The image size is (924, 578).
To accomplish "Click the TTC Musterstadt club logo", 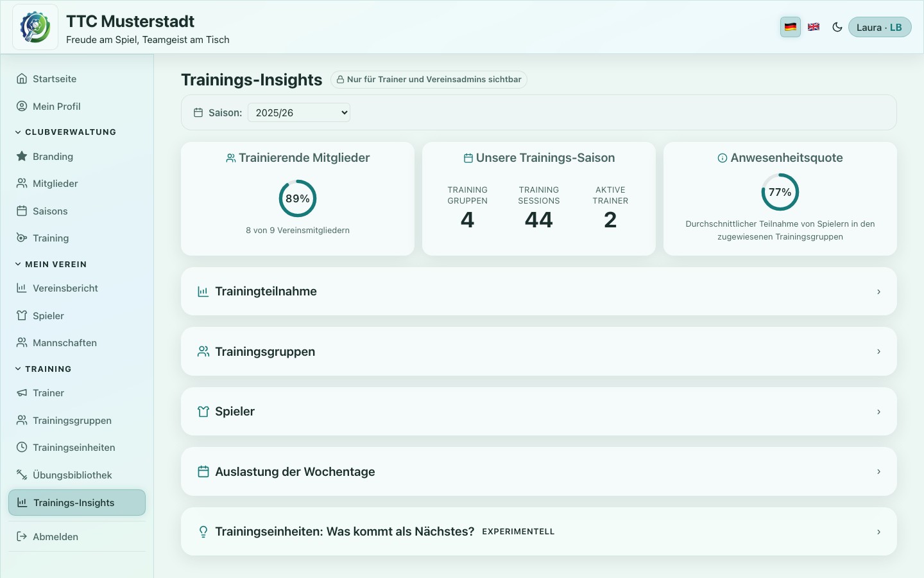I will 35,27.
